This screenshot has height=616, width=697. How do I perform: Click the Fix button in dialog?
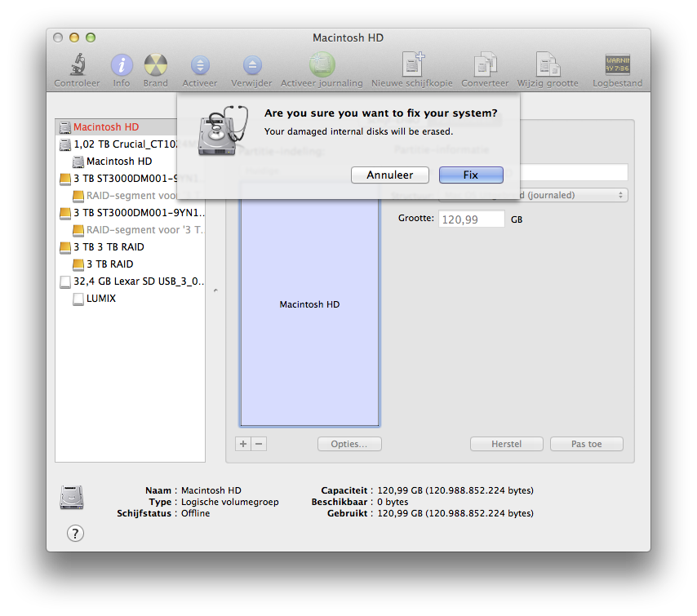[x=471, y=175]
